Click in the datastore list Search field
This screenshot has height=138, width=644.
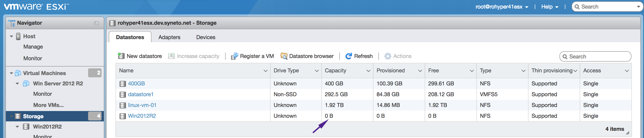coord(595,56)
